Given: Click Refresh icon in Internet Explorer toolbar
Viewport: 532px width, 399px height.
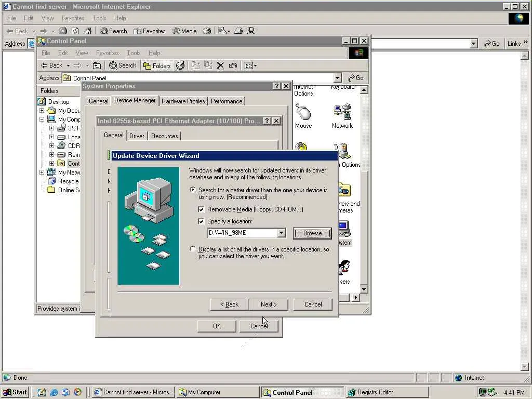Looking at the screenshot, I should point(75,31).
